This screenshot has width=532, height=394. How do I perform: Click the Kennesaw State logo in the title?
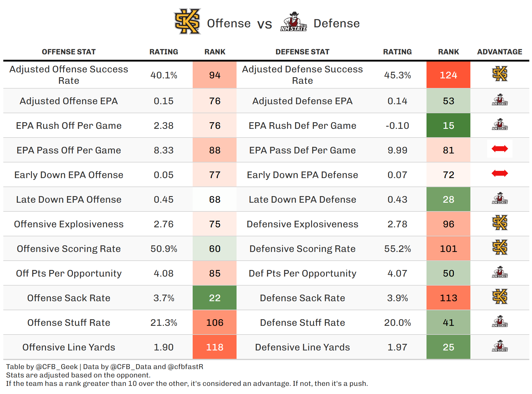[x=187, y=22]
